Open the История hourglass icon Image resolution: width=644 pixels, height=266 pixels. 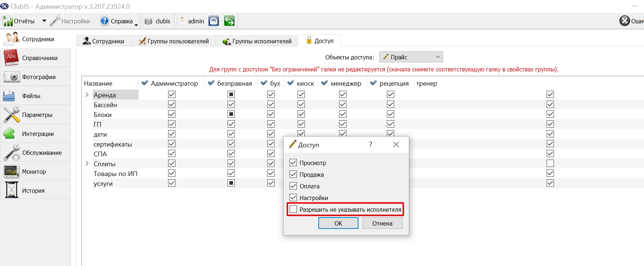(11, 190)
